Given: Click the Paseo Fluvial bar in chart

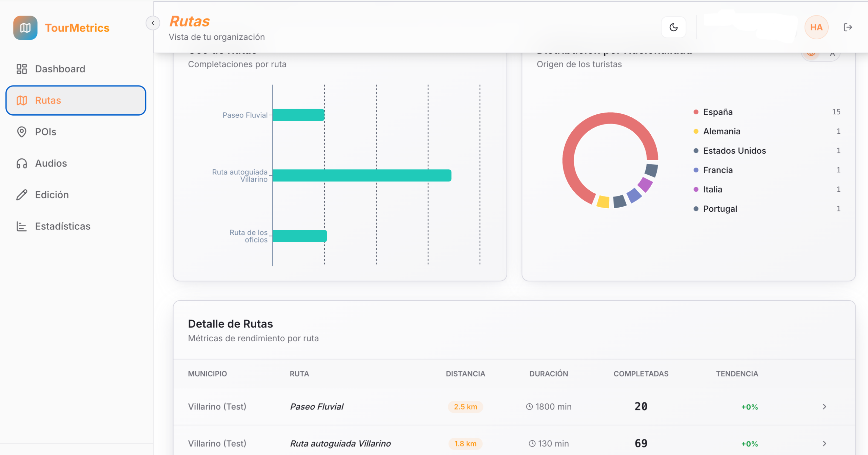Looking at the screenshot, I should pos(298,115).
